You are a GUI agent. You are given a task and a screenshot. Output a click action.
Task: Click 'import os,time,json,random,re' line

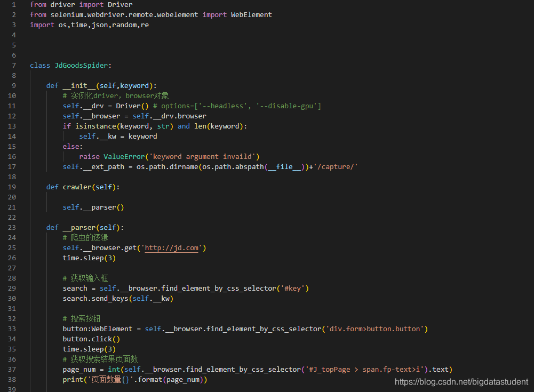coord(89,25)
